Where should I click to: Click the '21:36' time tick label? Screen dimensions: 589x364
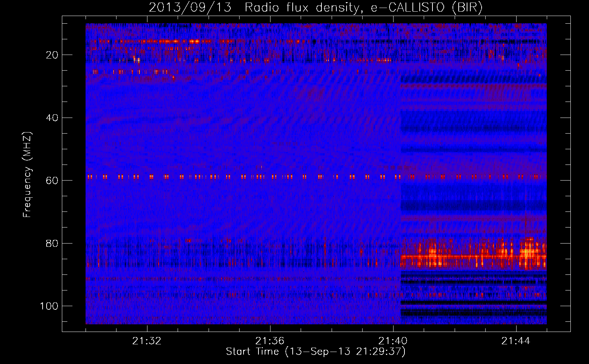[x=270, y=341]
